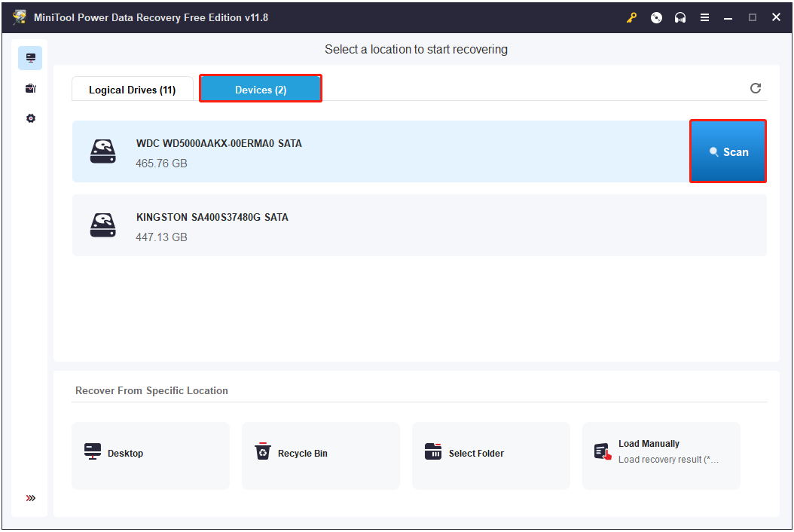Refresh the drive list
Image resolution: width=794 pixels, height=532 pixels.
tap(756, 88)
